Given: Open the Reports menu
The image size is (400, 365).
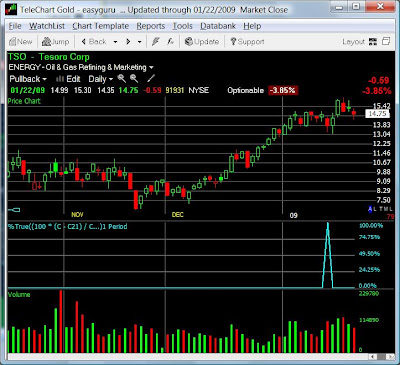Looking at the screenshot, I should click(x=151, y=26).
